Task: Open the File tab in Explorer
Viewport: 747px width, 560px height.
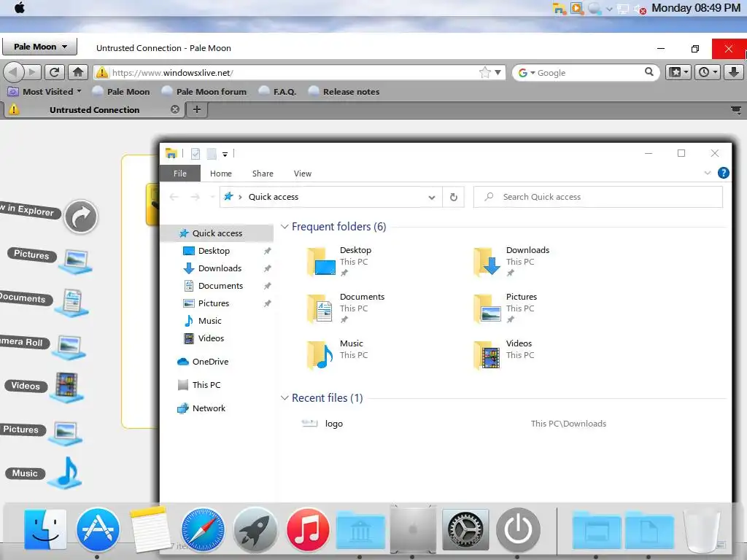Action: (180, 174)
